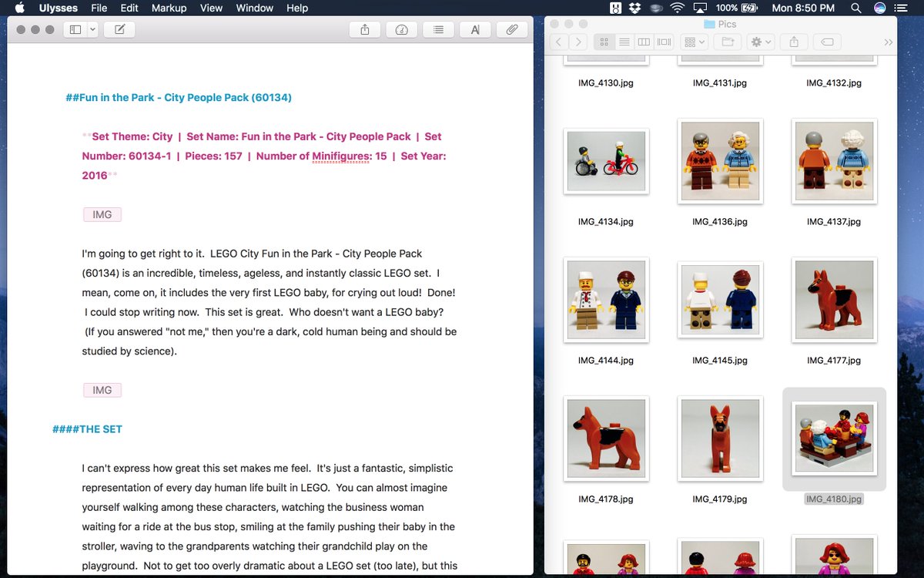Image resolution: width=924 pixels, height=578 pixels.
Task: Open the Window menu
Action: (255, 8)
